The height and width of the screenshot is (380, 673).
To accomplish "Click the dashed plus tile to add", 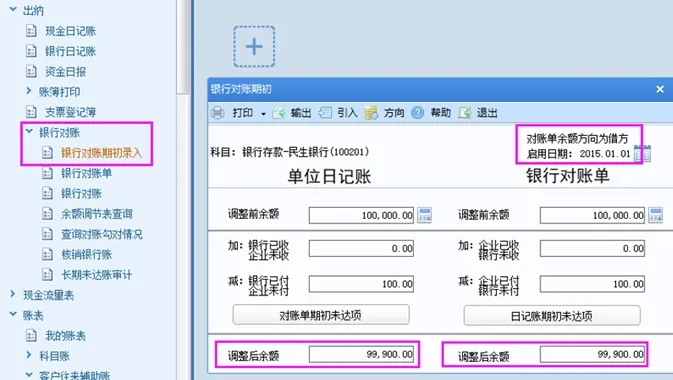I will [254, 46].
